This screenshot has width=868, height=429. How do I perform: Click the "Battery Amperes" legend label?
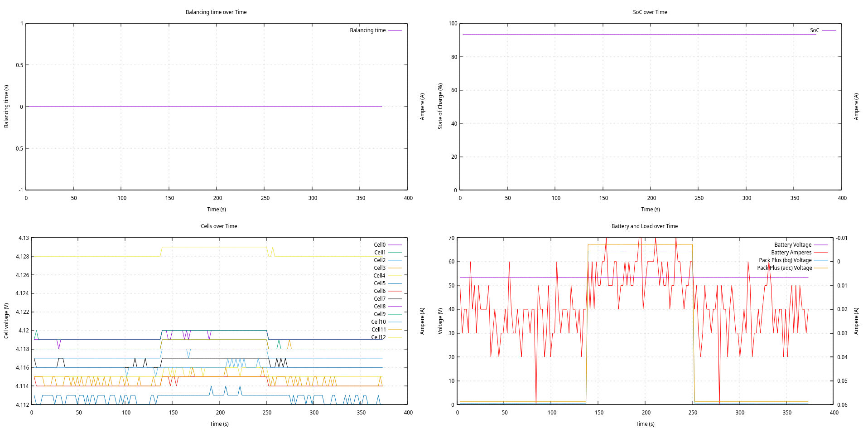point(791,253)
